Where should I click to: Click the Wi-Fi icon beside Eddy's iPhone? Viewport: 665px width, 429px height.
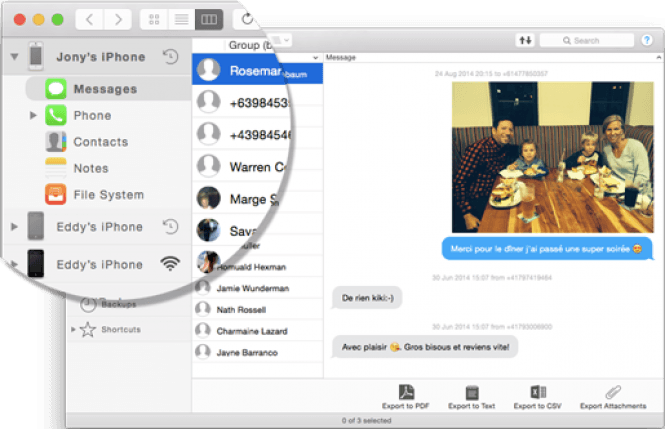click(x=170, y=264)
